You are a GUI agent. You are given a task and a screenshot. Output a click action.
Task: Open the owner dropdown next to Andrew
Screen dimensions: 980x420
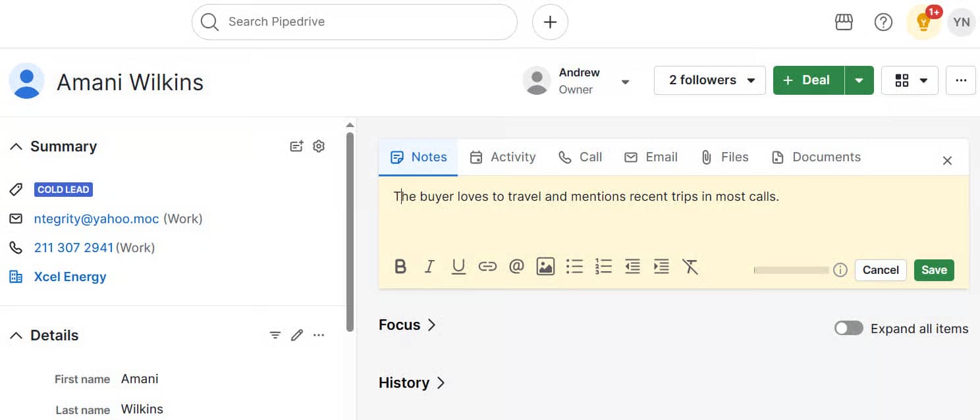[x=624, y=82]
